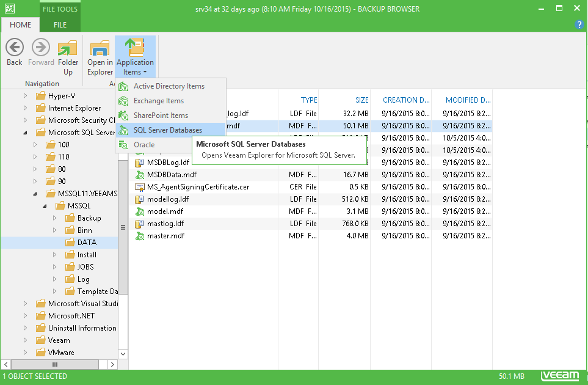Expand the Microsoft.NET folder
The width and height of the screenshot is (588, 385).
coord(25,316)
